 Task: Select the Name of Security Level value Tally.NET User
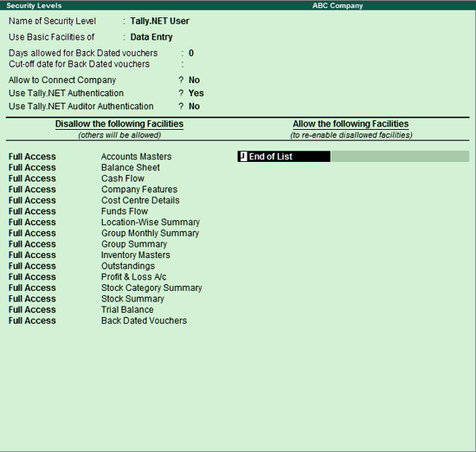(160, 21)
